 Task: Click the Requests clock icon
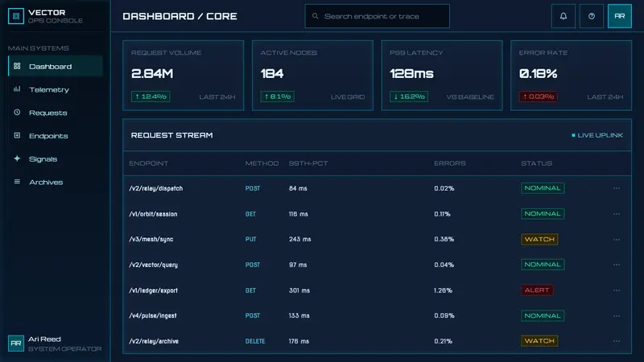click(x=17, y=112)
